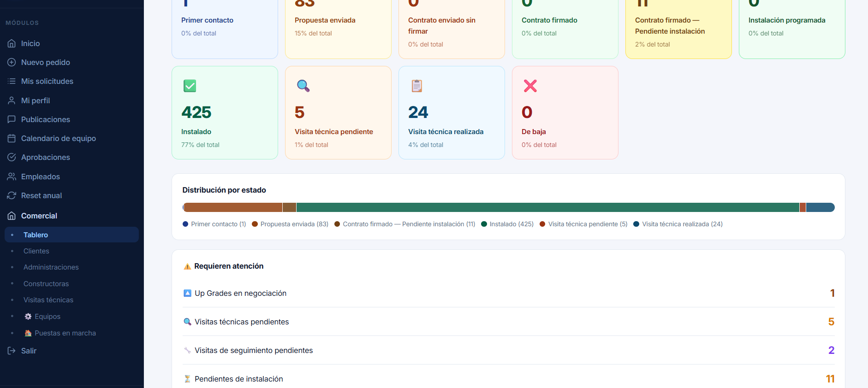Image resolution: width=868 pixels, height=388 pixels.
Task: Click the magnifier icon beside Visitas técnicas pendientes
Action: coord(187,322)
